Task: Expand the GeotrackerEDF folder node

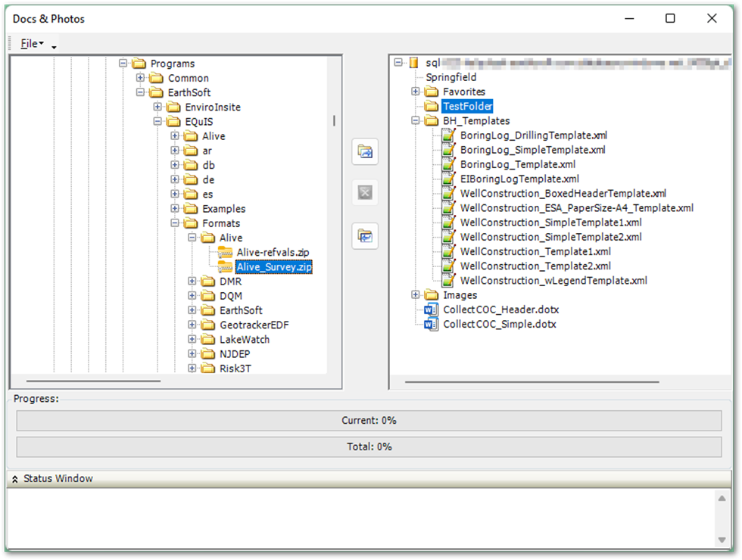Action: pos(192,325)
